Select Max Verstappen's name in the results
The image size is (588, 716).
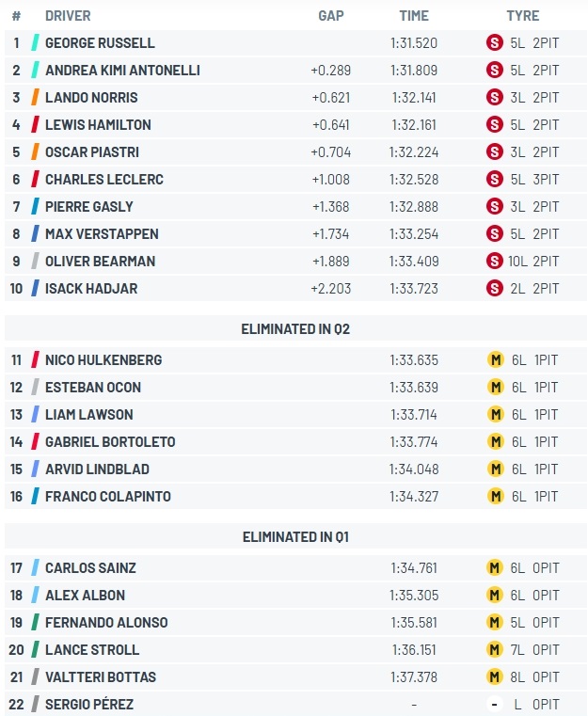[x=102, y=233]
